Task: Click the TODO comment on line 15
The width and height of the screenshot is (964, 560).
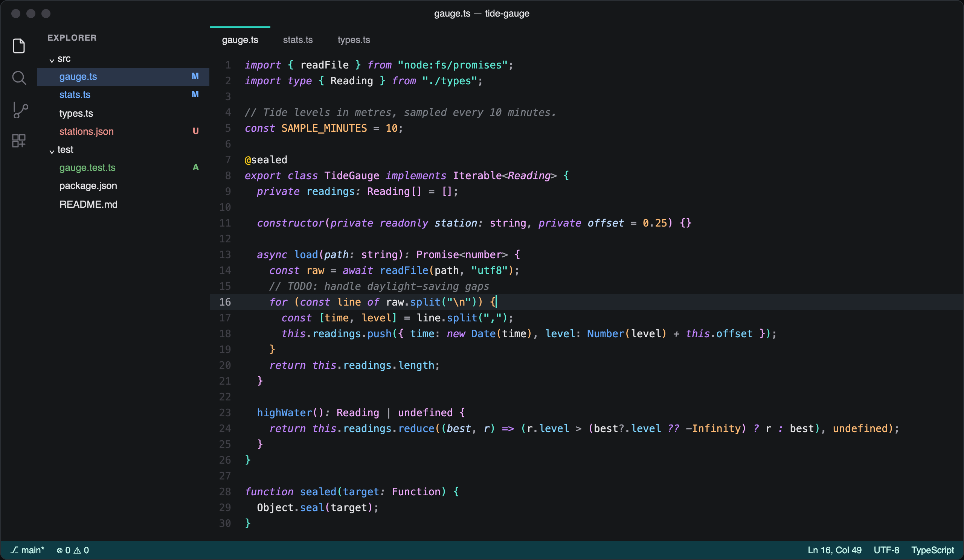Action: (x=379, y=286)
